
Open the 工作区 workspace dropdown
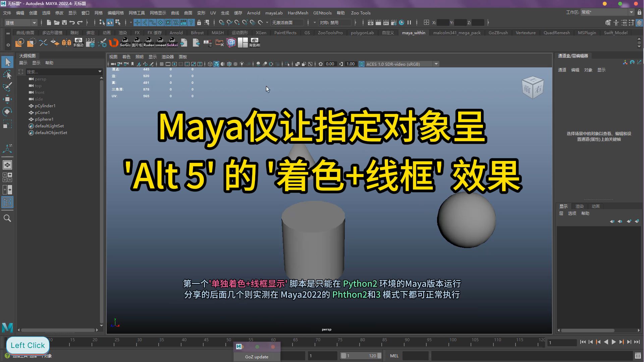607,12
